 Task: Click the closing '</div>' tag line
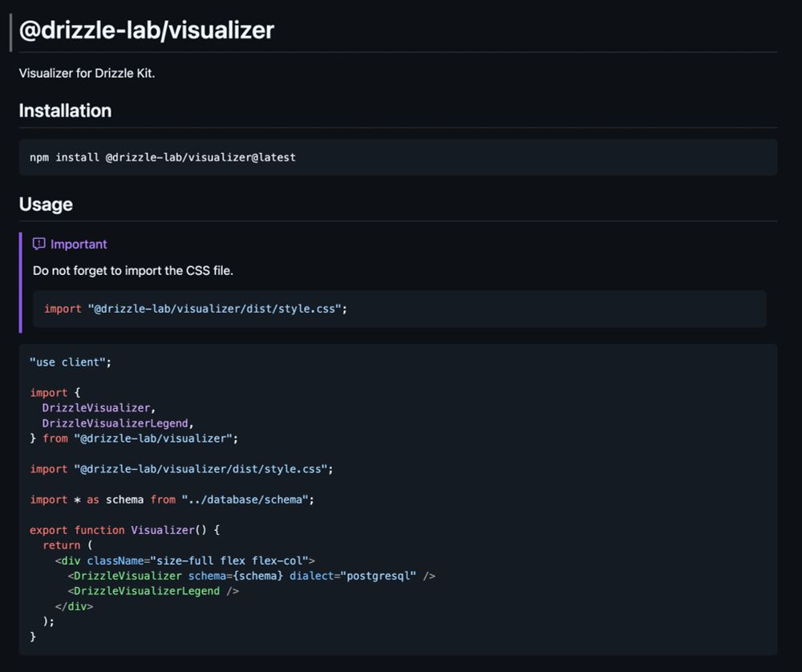point(74,606)
